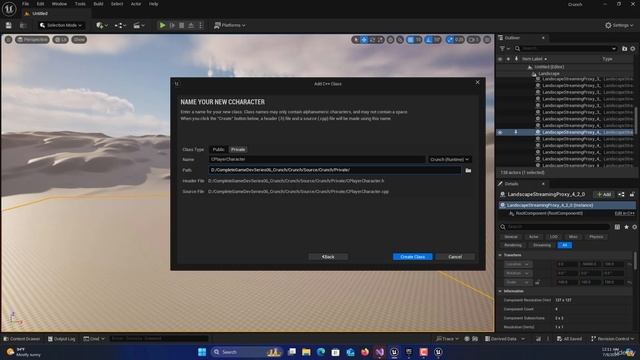
Task: Select Public class type option
Action: click(x=218, y=149)
